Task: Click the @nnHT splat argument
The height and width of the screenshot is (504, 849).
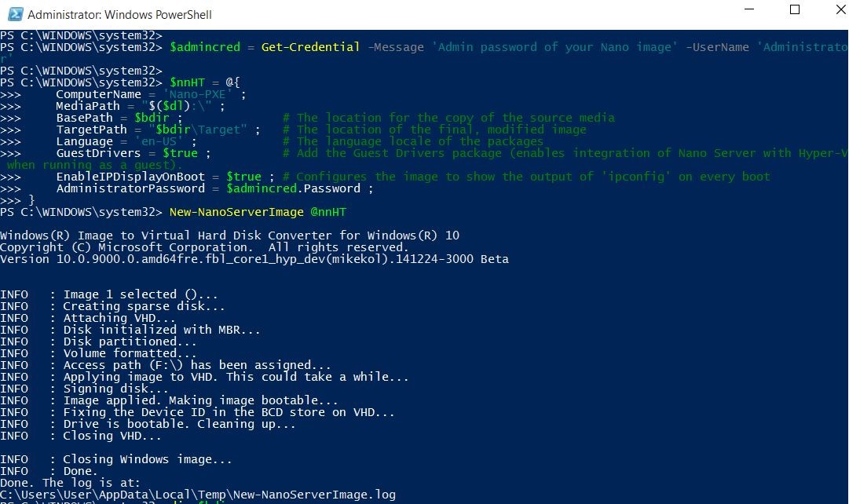Action: tap(328, 212)
